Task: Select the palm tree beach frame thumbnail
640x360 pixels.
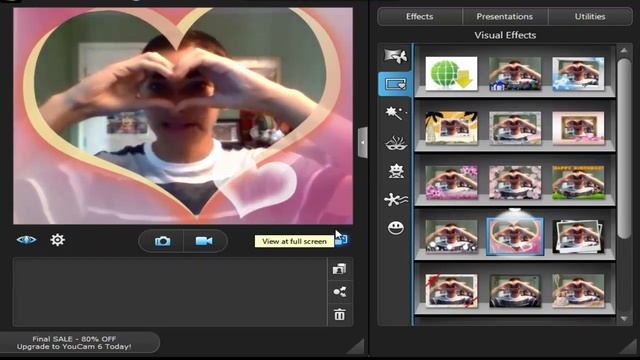Action: [x=451, y=128]
